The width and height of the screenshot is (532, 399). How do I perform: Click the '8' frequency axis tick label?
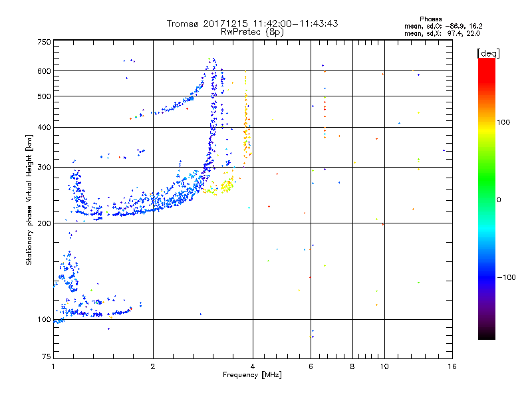pos(352,366)
